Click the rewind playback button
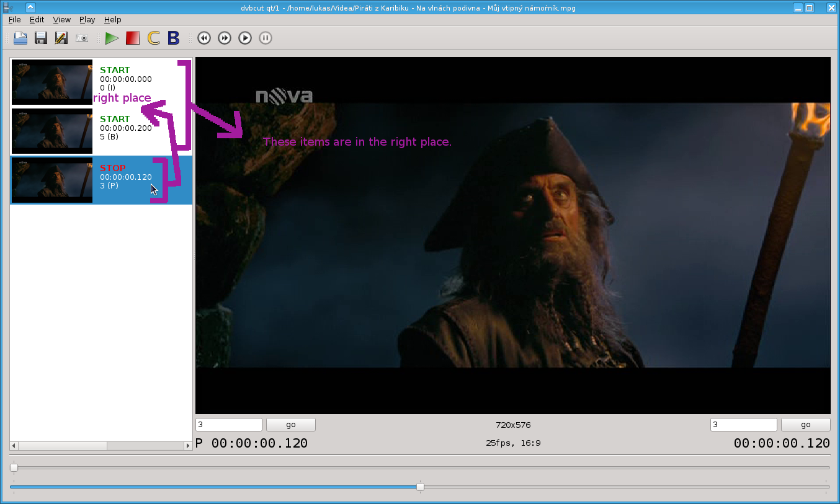Screen dimensions: 840x504 pos(204,38)
